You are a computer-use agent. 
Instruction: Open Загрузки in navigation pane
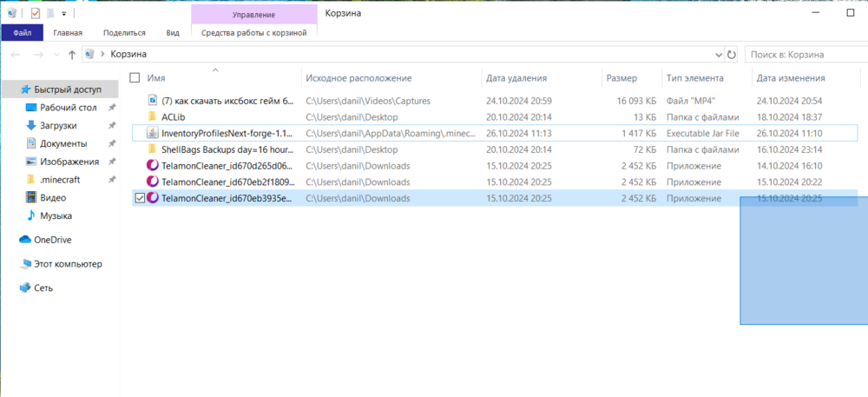(x=58, y=126)
